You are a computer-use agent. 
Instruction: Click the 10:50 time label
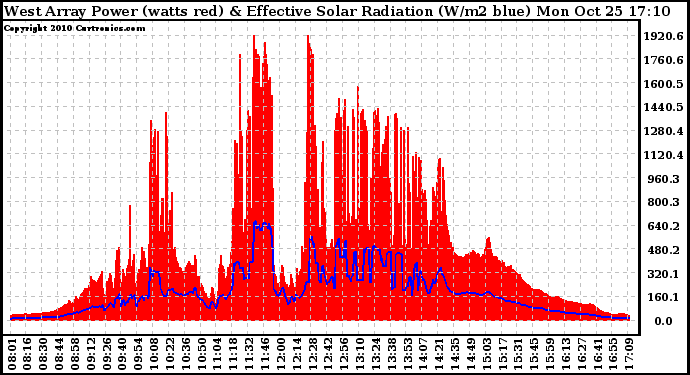202,354
